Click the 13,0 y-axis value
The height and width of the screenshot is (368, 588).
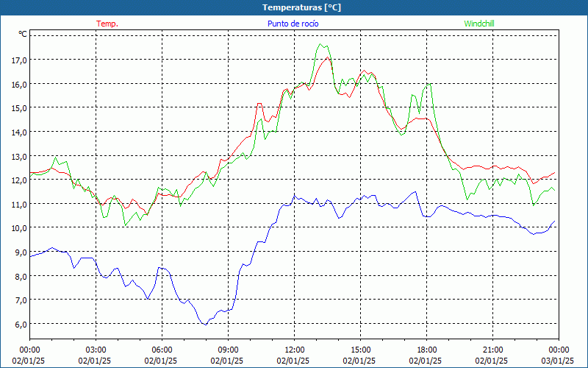pos(19,156)
